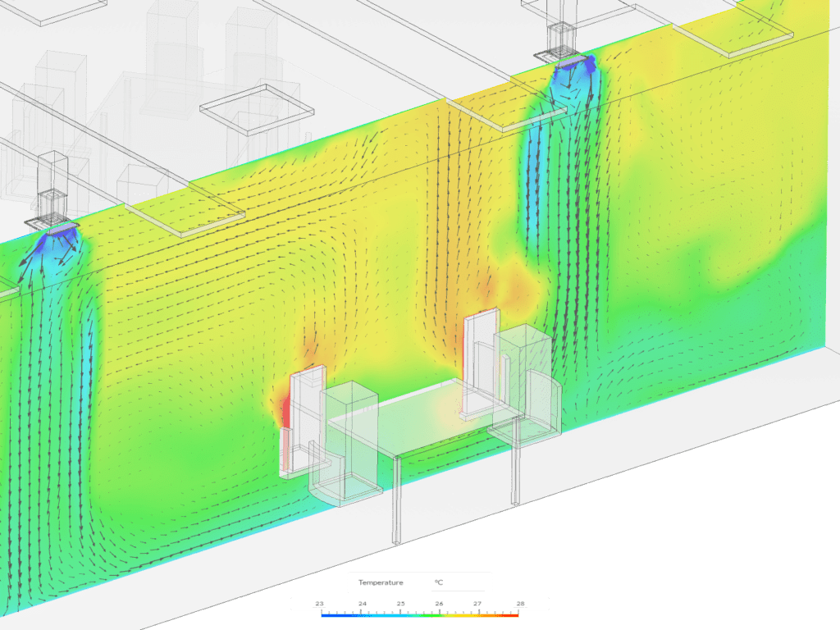Click the temperature color gradient bar
Image resolution: width=840 pixels, height=630 pixels.
pyautogui.click(x=420, y=613)
